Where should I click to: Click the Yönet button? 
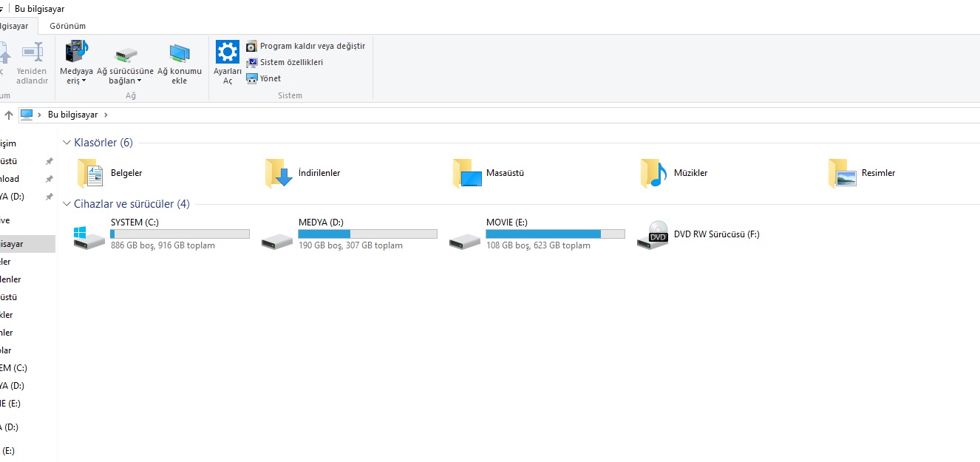pos(270,78)
